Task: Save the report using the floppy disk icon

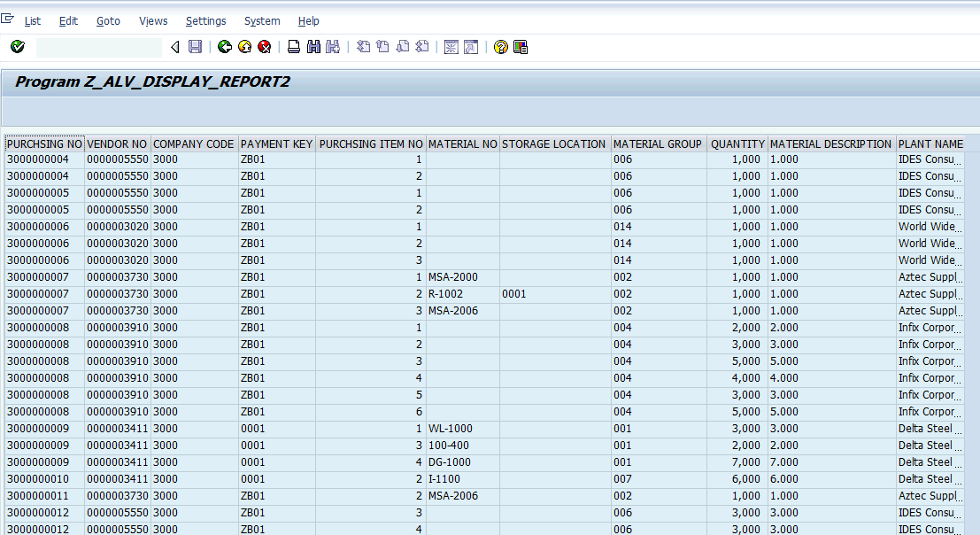Action: coord(196,46)
